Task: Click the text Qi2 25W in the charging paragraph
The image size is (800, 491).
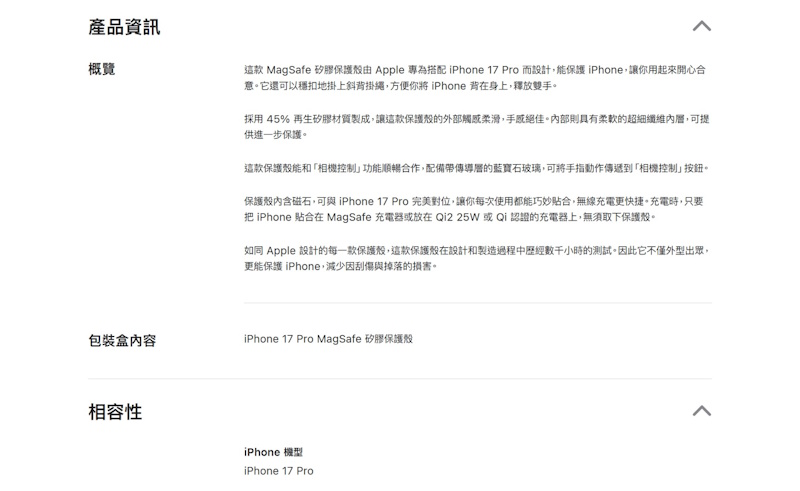Action: click(x=458, y=217)
